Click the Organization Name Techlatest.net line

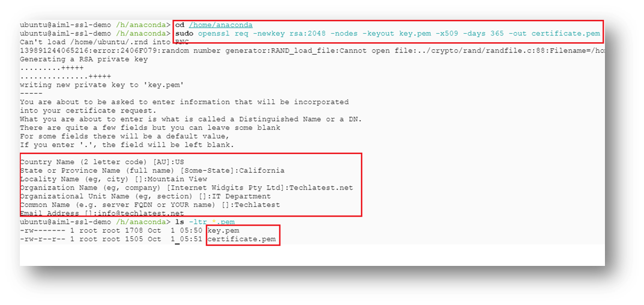(186, 188)
